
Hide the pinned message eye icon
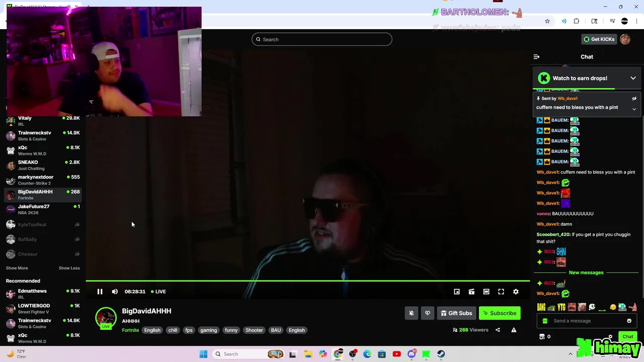[634, 99]
